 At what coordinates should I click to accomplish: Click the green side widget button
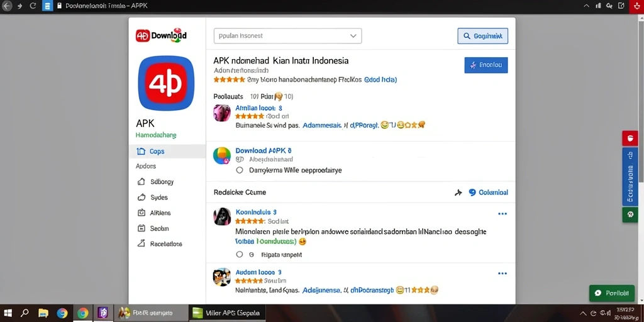(630, 214)
